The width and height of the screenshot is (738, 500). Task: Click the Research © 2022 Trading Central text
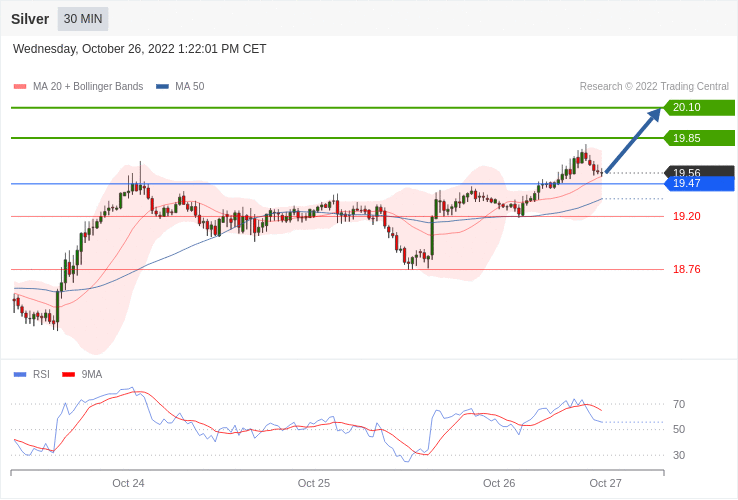pos(654,87)
